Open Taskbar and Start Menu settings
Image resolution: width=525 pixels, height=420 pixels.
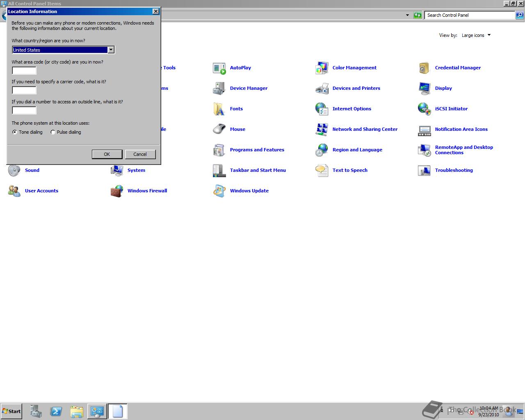click(249, 170)
